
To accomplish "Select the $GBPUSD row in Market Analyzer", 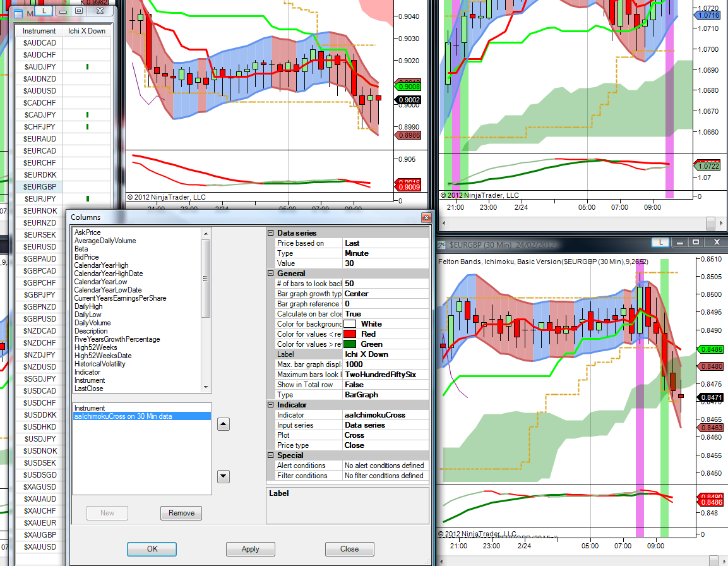I will [x=40, y=319].
